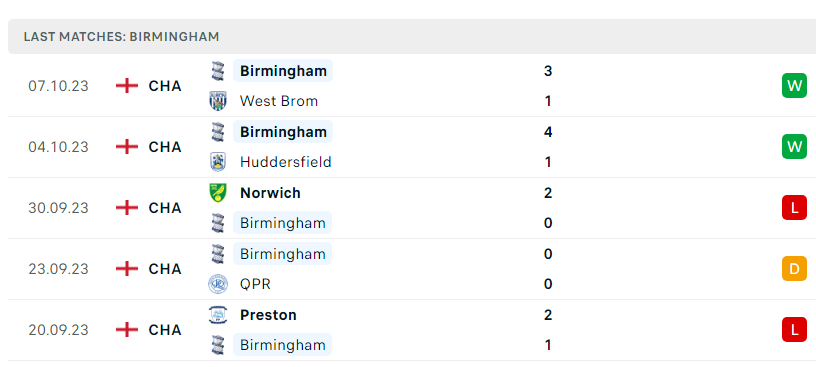
Task: Click the L badge for Preston match
Action: pos(794,330)
